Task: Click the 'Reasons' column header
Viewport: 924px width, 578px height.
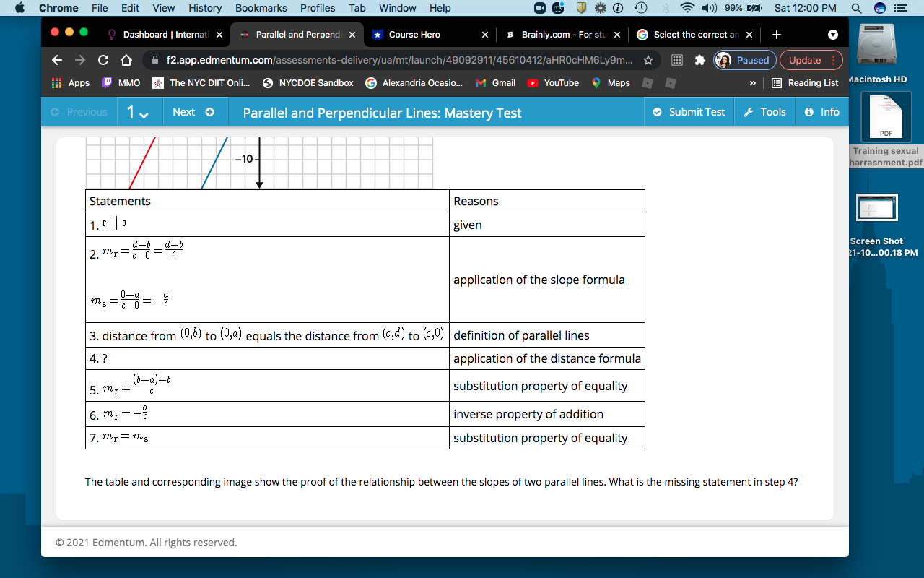Action: point(547,201)
